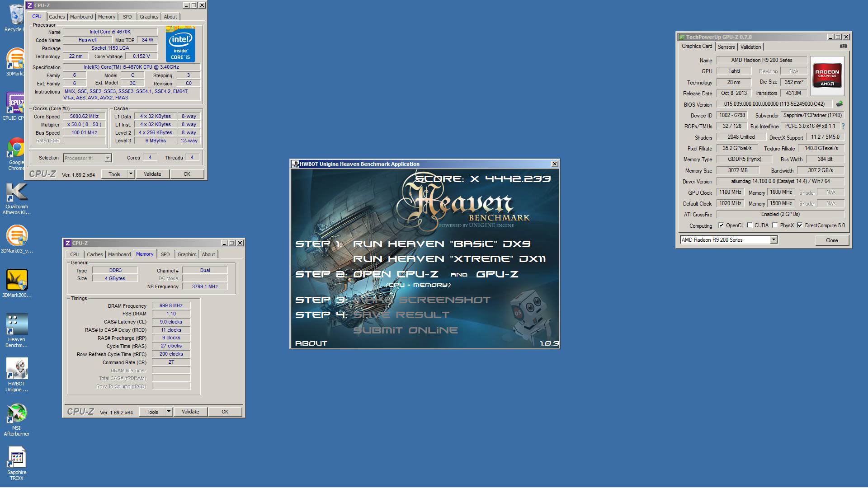Click the DRAM Frequency 999.8 MHz field
This screenshot has width=868, height=488.
click(x=171, y=306)
